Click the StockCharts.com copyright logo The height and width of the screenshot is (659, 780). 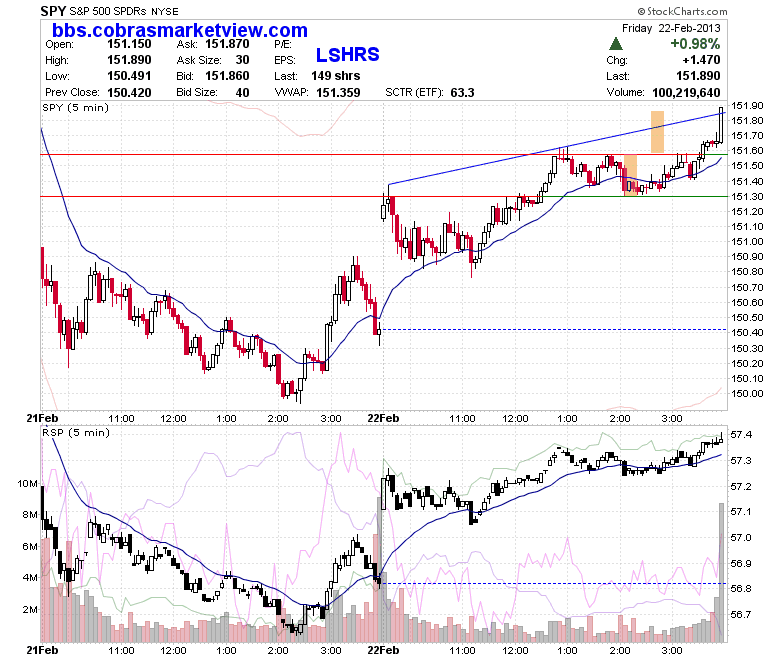pyautogui.click(x=682, y=11)
